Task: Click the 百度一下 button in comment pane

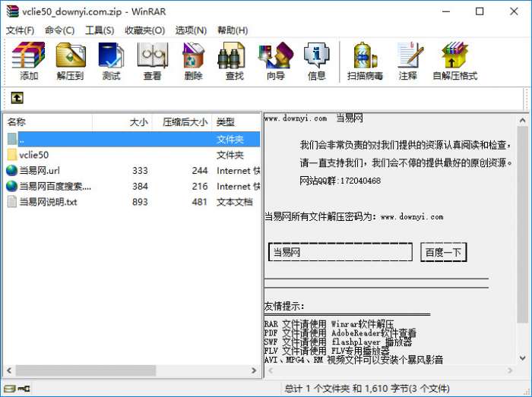Action: 443,252
